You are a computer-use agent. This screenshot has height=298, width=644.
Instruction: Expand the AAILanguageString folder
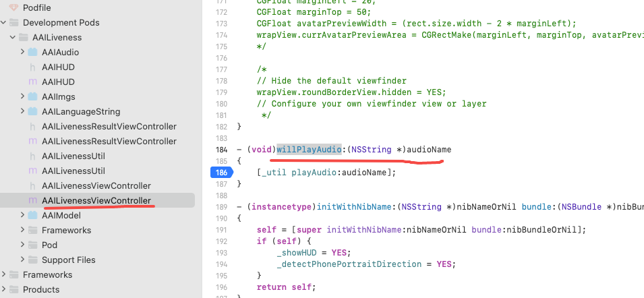(x=22, y=111)
